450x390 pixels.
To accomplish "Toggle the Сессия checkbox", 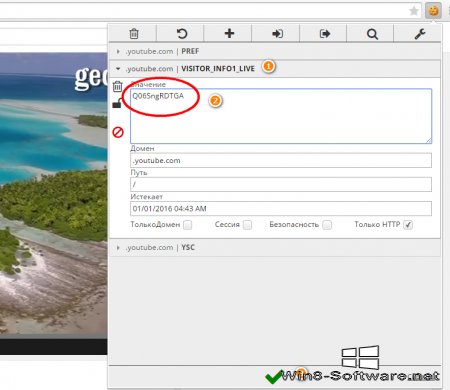I will [x=247, y=225].
